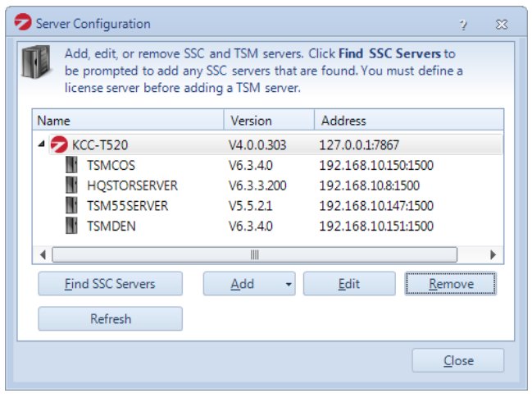
Task: Collapse the KCC-T520 tree node
Action: point(41,144)
